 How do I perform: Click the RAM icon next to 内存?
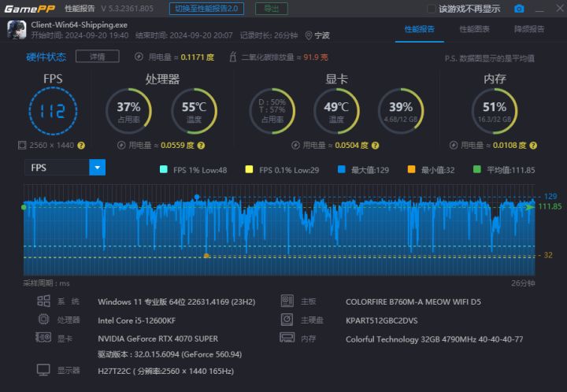point(287,338)
